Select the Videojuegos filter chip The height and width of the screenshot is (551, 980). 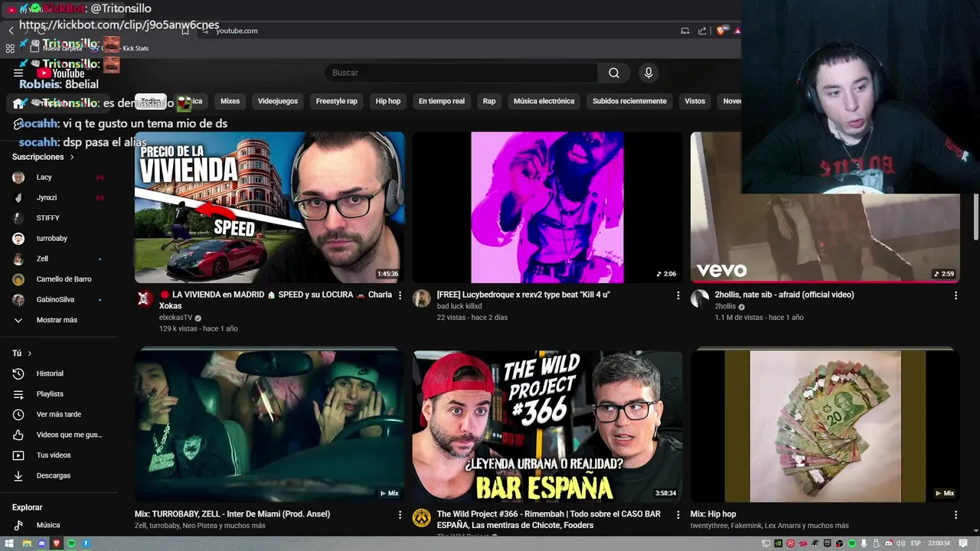point(278,101)
